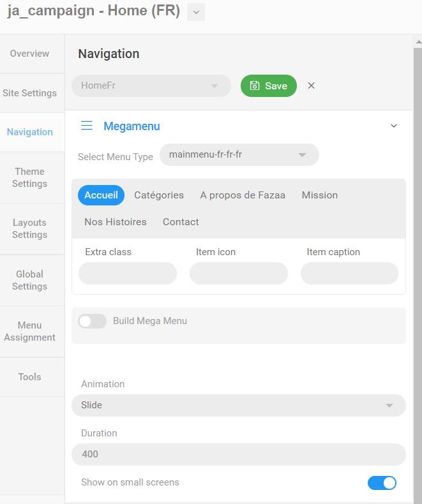Open the dropdown arrow next to the Home (FR) title

click(x=196, y=12)
